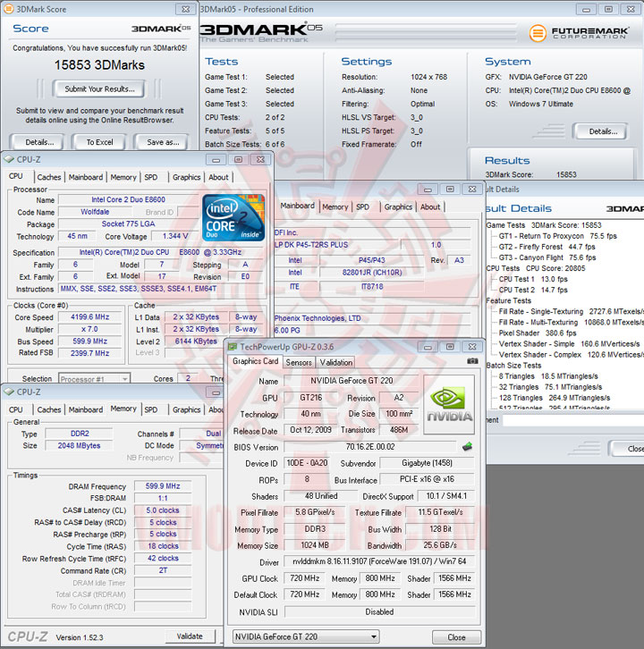Minimize the GPU-Z window
This screenshot has width=644, height=649.
[428, 347]
